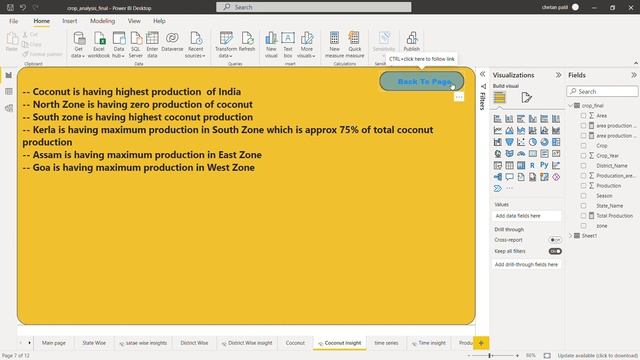
Task: Select the Home ribbon tab
Action: coord(42,21)
